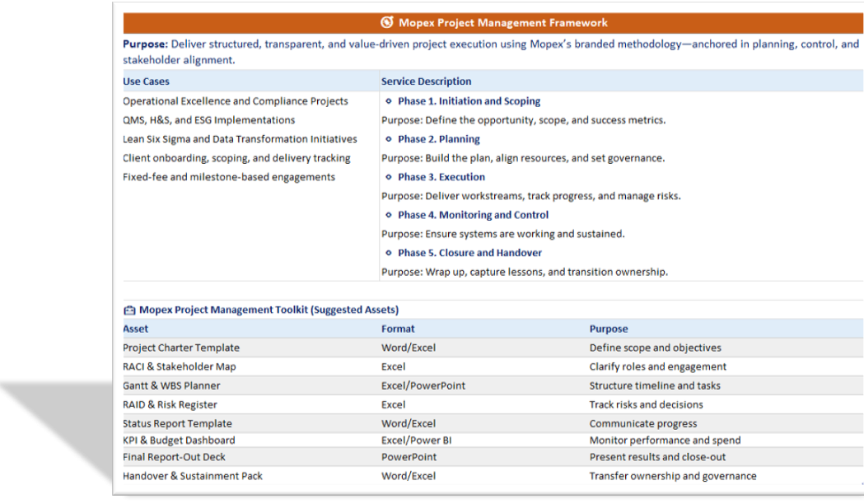This screenshot has height=504, width=864.
Task: Click the Phase 5. Closure and Handover heading
Action: 469,253
